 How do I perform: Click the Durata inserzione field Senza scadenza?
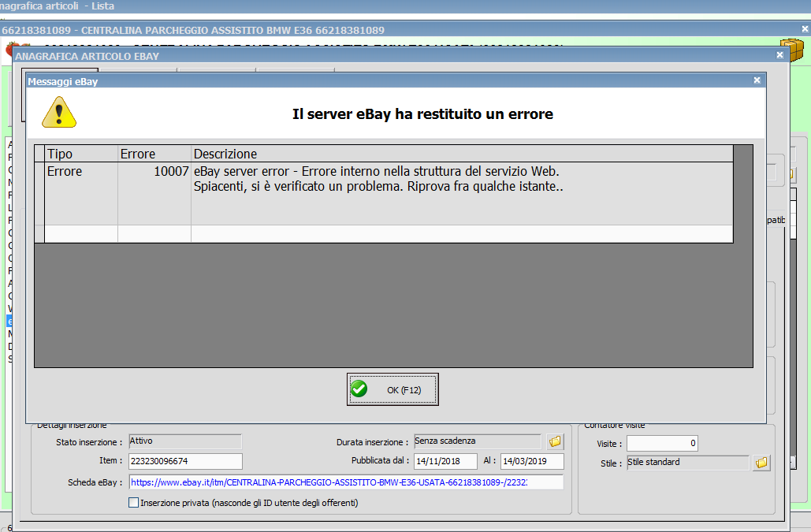(x=478, y=441)
